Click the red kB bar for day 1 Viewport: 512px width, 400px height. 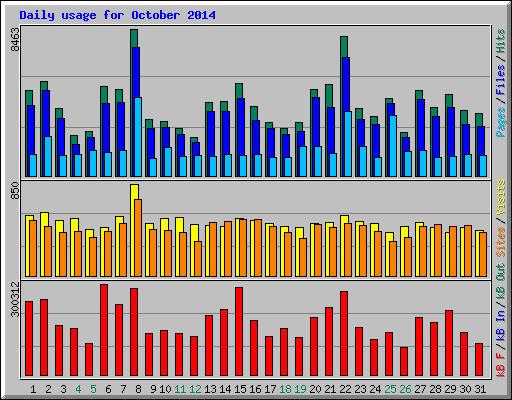pos(29,338)
